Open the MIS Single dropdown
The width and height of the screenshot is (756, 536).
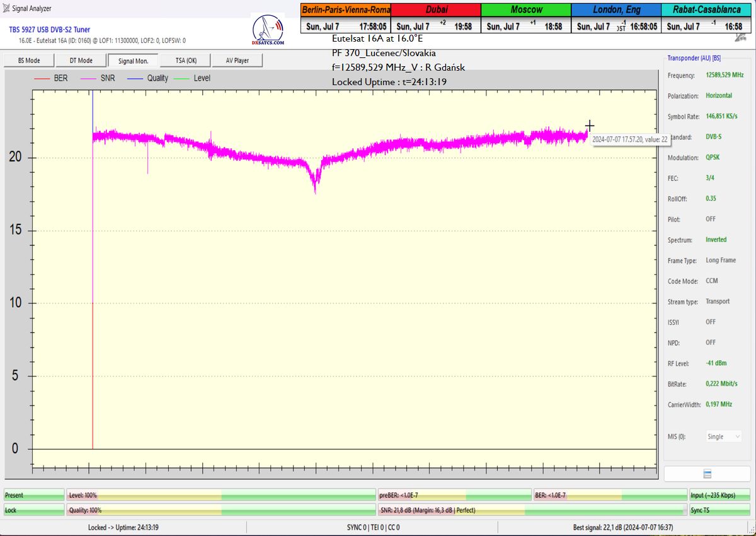pyautogui.click(x=723, y=436)
